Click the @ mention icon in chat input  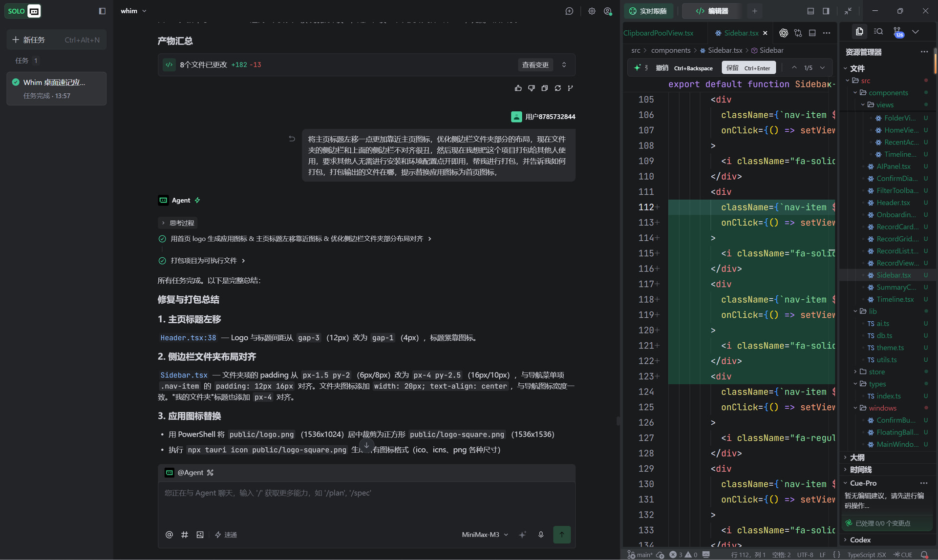click(169, 535)
